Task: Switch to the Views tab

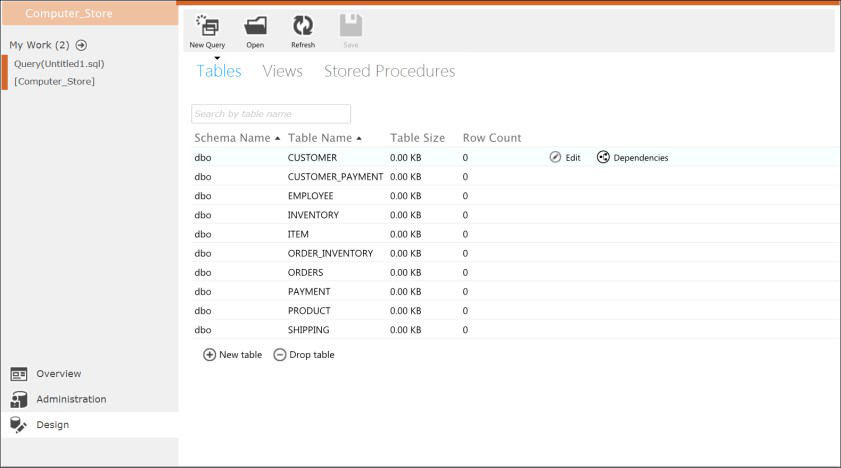Action: tap(282, 71)
